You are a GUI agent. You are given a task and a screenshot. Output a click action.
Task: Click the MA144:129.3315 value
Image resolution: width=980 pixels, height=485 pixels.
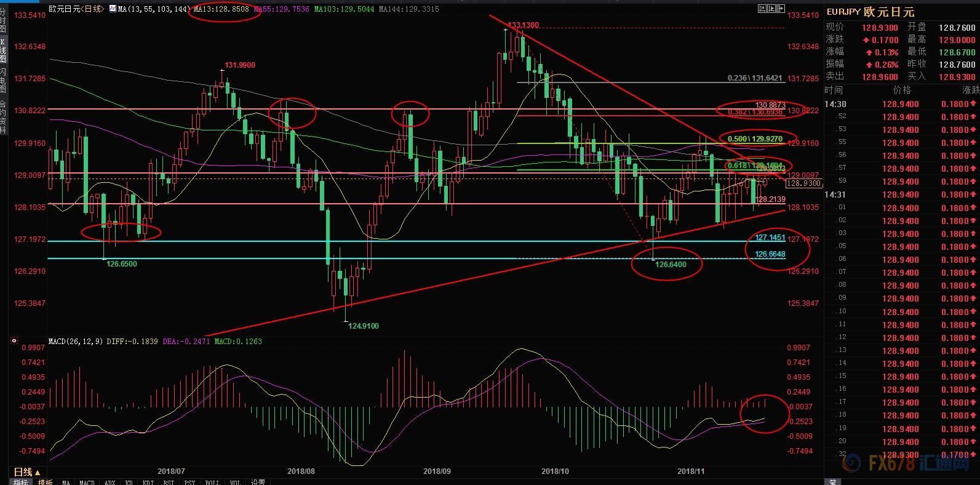[x=408, y=9]
